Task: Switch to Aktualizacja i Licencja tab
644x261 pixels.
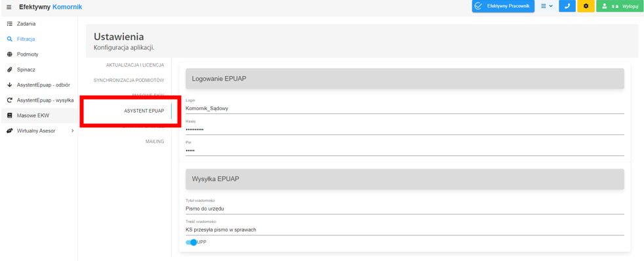Action: (135, 65)
